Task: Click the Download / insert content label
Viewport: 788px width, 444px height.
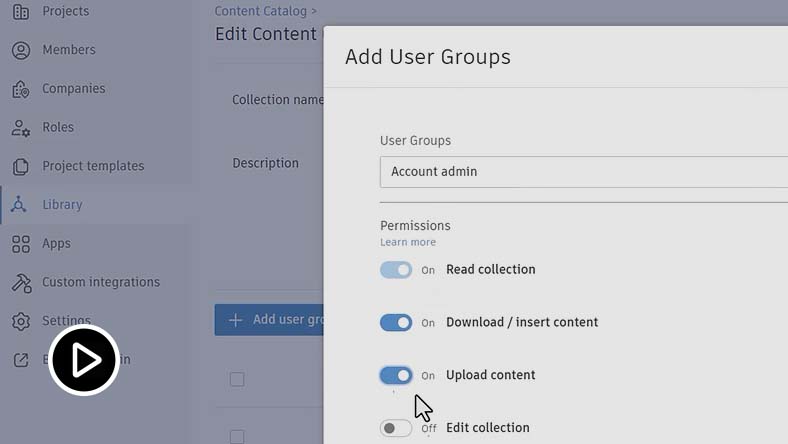Action: (522, 322)
